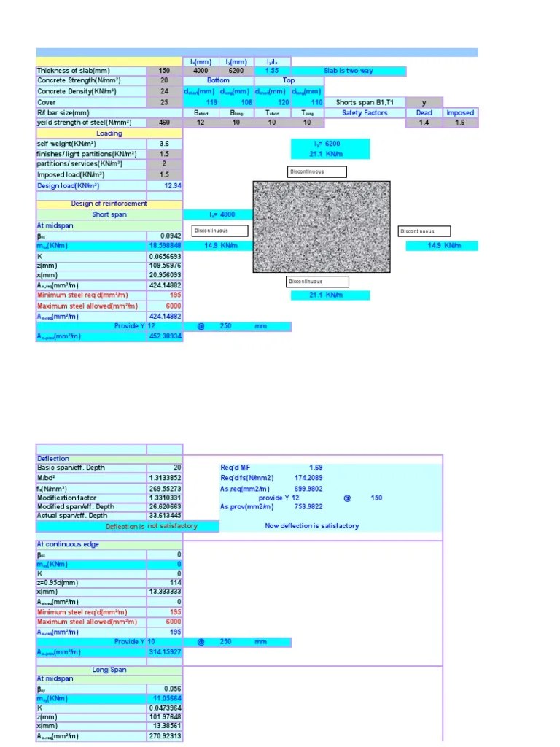Viewport: 560px width, 747px height.
Task: Select the 4000 value under lx(mm)
Action: click(201, 71)
